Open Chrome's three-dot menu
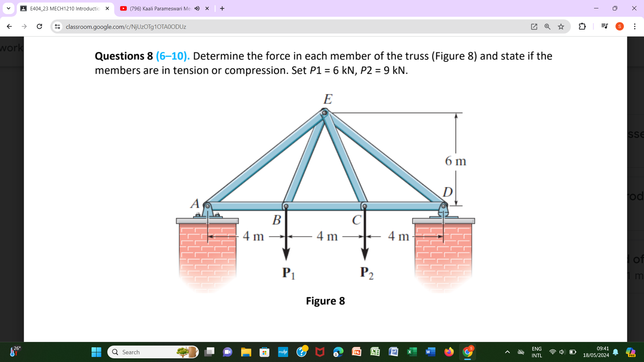Image resolution: width=644 pixels, height=362 pixels. (635, 26)
